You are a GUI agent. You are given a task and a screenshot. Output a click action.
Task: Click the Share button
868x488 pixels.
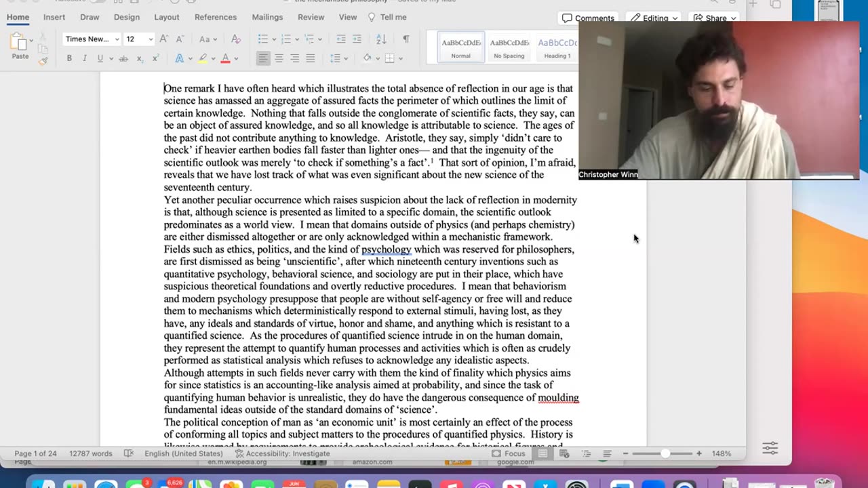click(x=715, y=18)
